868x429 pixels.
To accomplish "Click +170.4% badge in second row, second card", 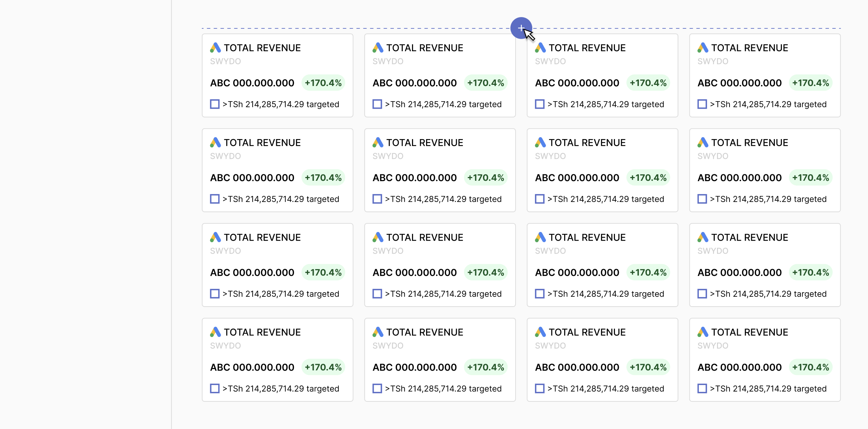I will (x=486, y=178).
